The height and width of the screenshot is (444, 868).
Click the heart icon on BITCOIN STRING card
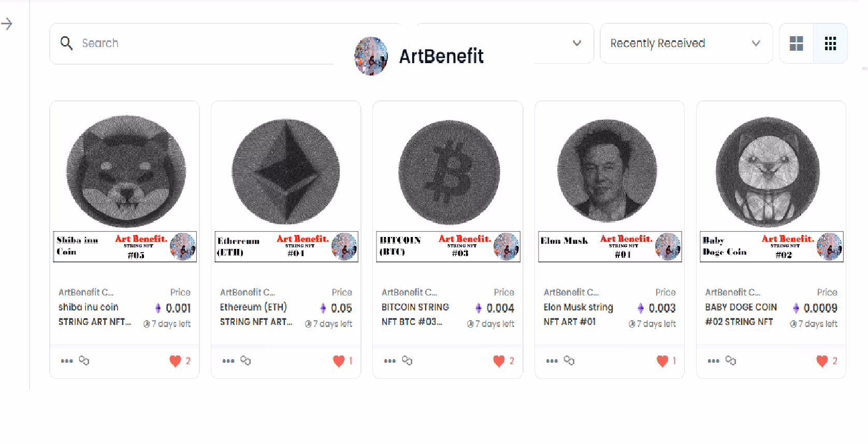[499, 361]
